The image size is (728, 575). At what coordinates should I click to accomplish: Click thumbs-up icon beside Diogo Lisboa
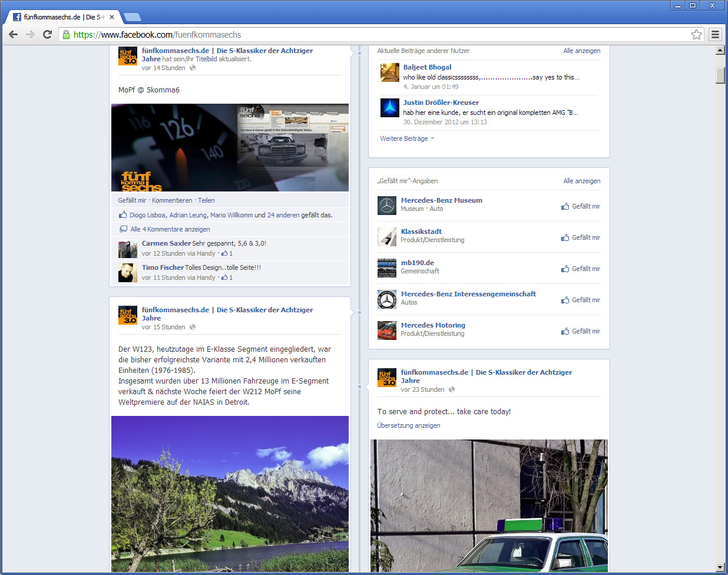(x=123, y=215)
